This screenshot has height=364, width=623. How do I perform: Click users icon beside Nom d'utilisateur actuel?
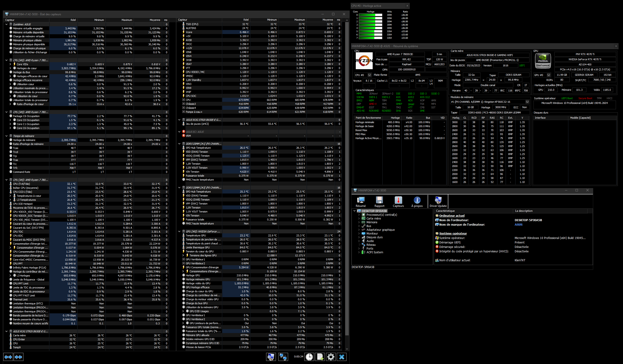tap(437, 260)
